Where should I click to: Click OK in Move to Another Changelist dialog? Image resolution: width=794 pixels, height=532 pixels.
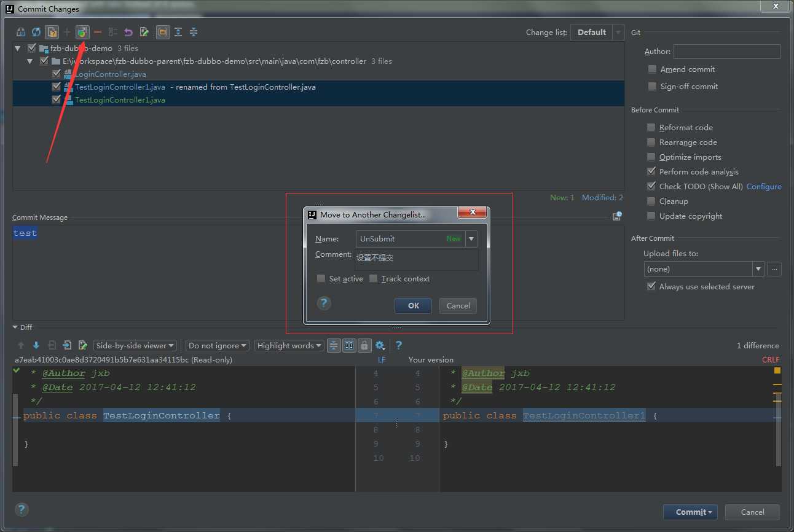click(414, 305)
